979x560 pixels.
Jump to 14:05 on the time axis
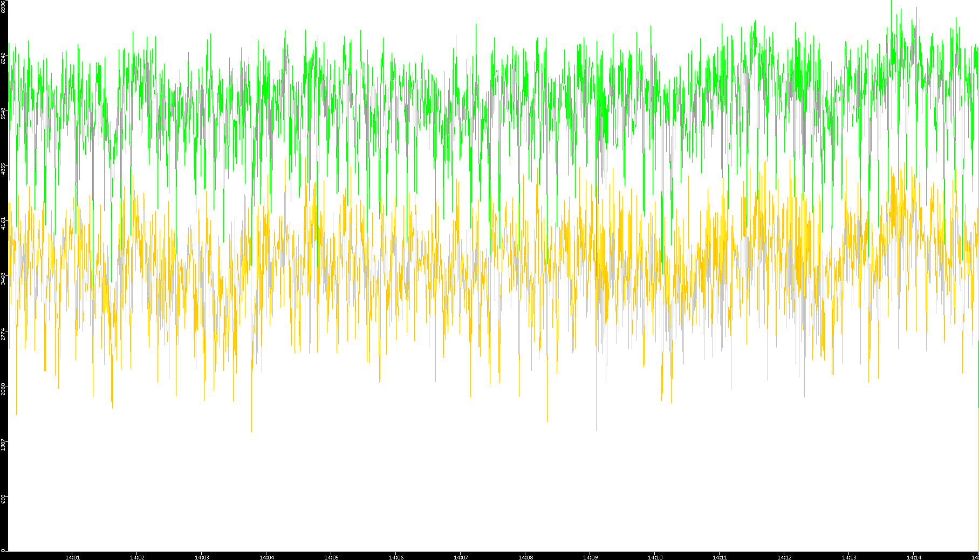pyautogui.click(x=331, y=557)
